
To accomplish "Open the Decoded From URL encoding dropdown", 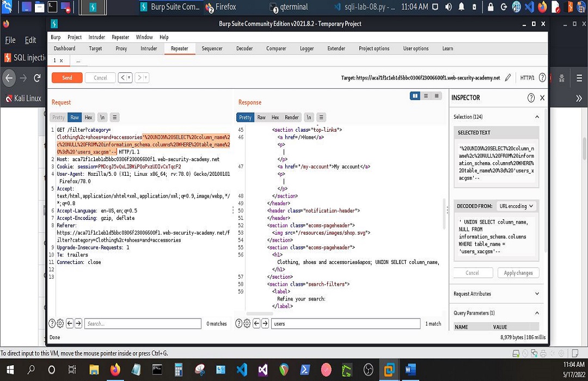I will click(x=516, y=206).
